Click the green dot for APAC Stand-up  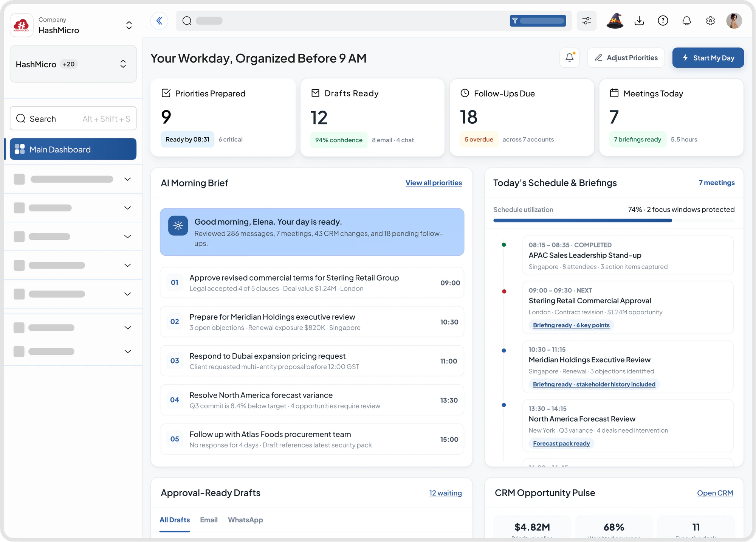click(504, 245)
